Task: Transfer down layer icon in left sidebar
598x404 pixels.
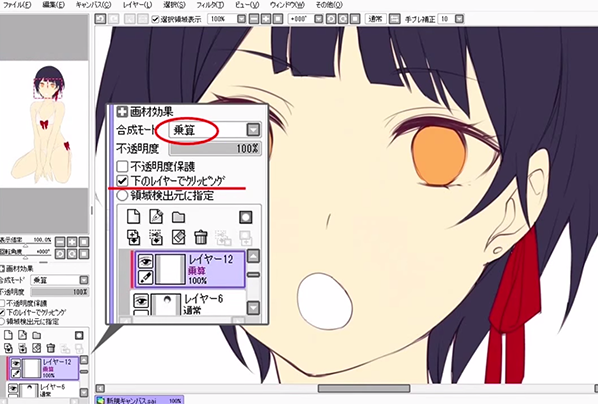Action: coord(8,348)
